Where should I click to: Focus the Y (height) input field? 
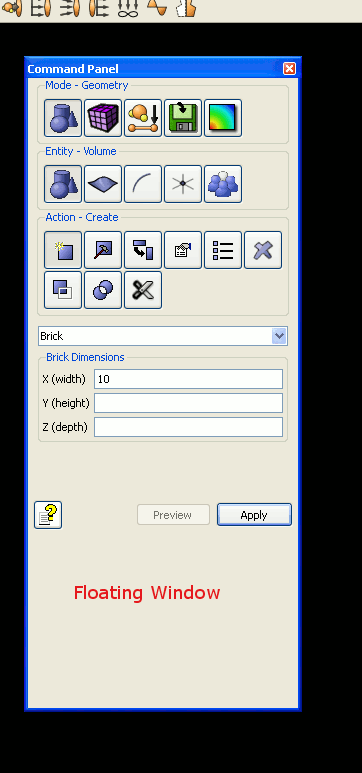[x=188, y=403]
